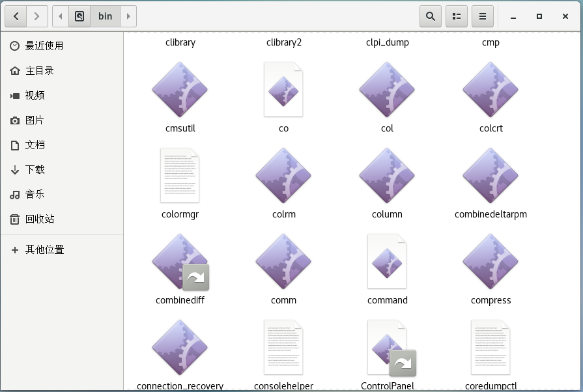Image resolution: width=583 pixels, height=392 pixels.
Task: Select the compress executable icon
Action: [491, 262]
